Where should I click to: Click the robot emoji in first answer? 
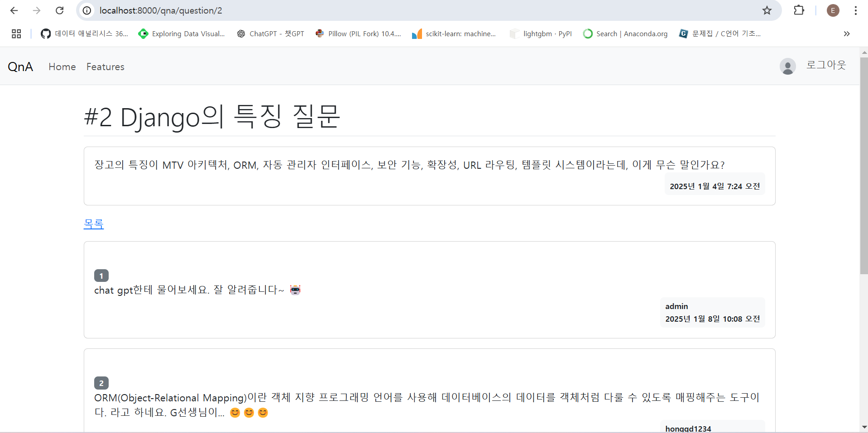click(295, 290)
